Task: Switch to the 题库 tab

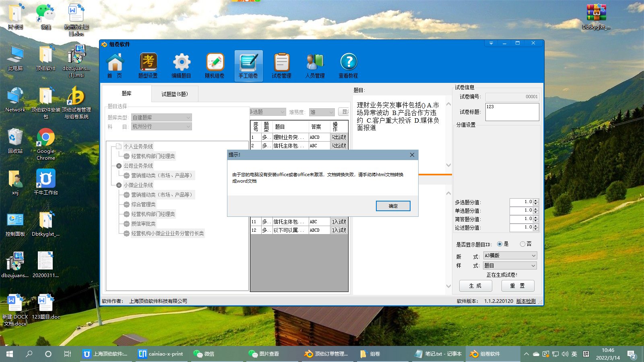Action: (x=126, y=93)
